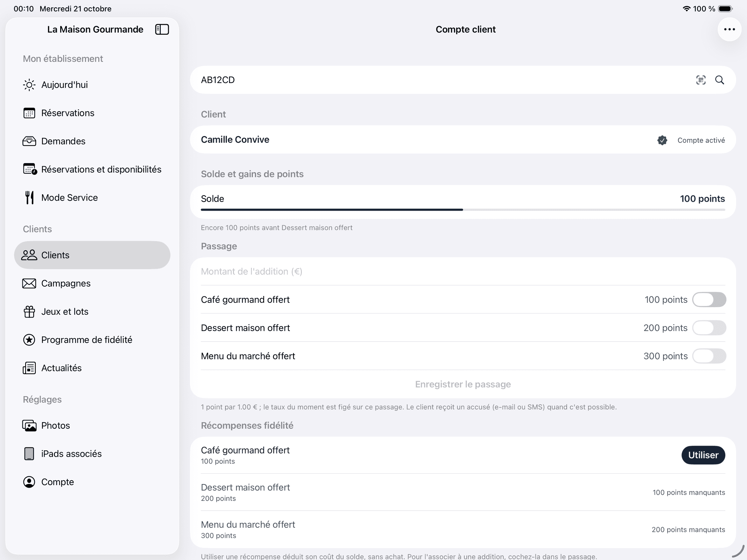747x560 pixels.
Task: Click the tablet icon for iPads associés
Action: click(x=29, y=454)
